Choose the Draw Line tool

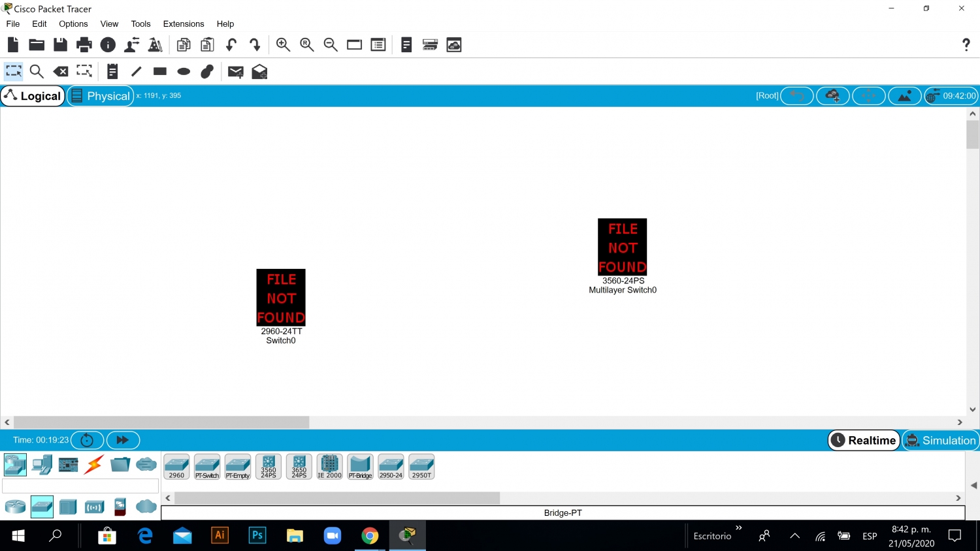tap(136, 71)
